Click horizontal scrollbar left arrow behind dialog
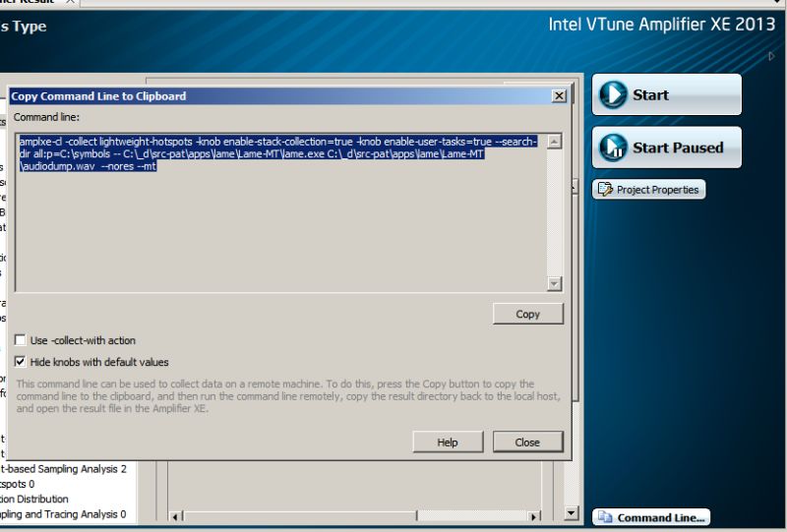This screenshot has height=532, width=787. (175, 516)
